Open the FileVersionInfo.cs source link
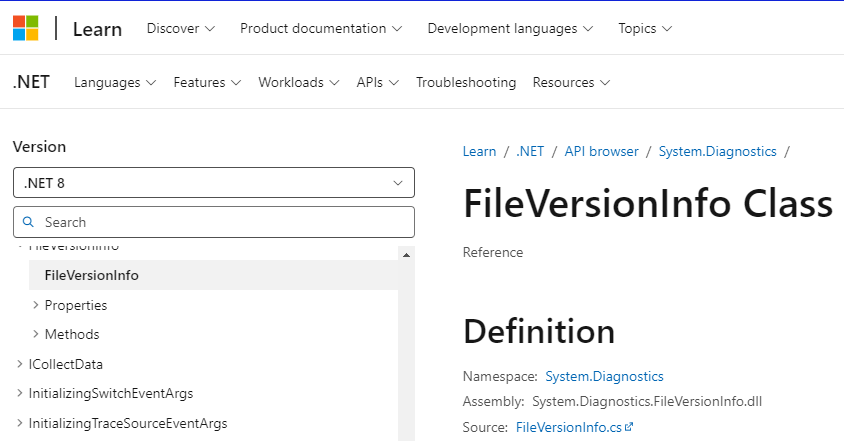The image size is (844, 441). coord(569,428)
